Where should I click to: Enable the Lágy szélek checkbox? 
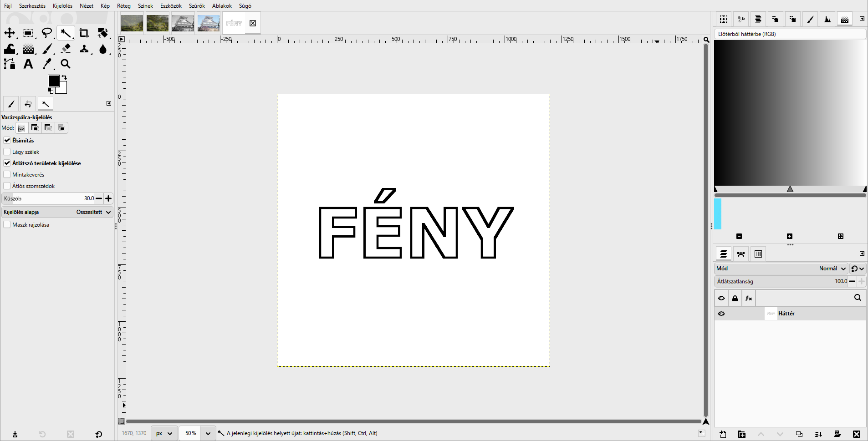coord(7,152)
